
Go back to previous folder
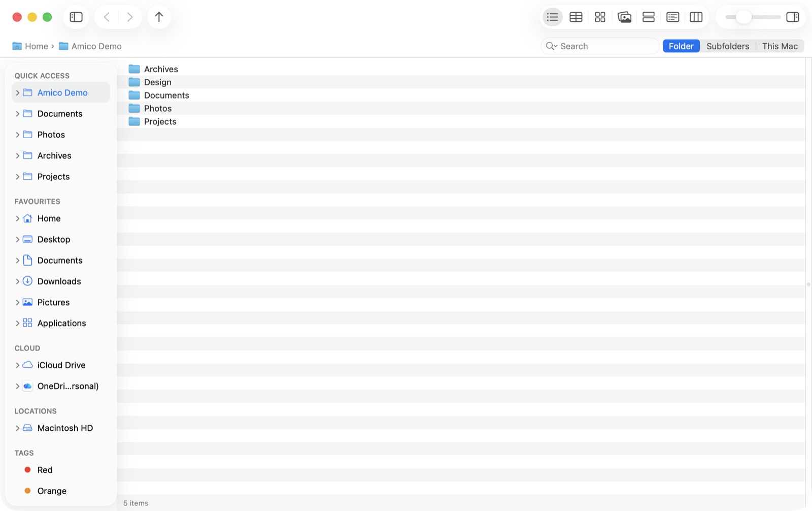coord(107,17)
